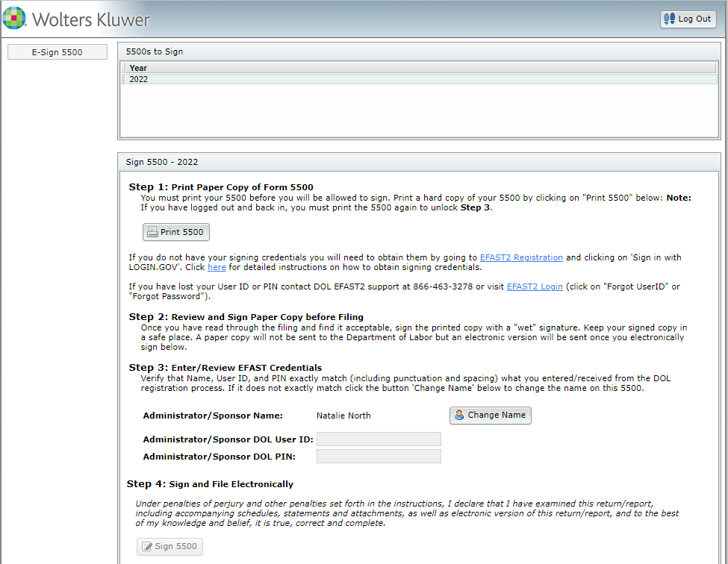This screenshot has height=564, width=728.
Task: Click the 'here' link for detailed instructions
Action: click(x=217, y=267)
